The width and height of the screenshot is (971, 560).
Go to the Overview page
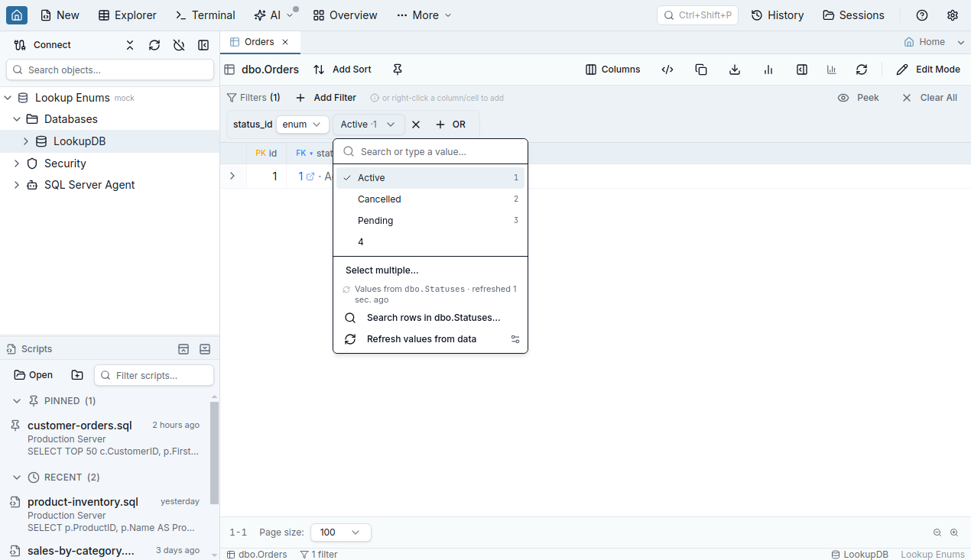tap(345, 15)
